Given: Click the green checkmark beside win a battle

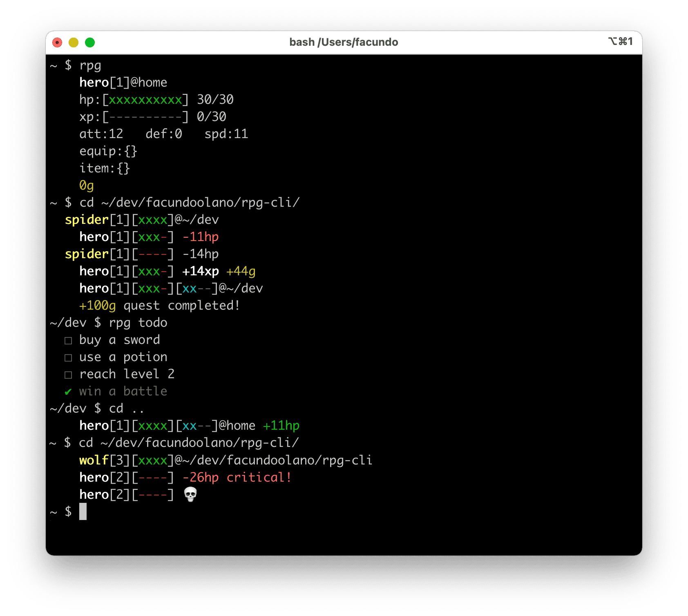Looking at the screenshot, I should [68, 391].
